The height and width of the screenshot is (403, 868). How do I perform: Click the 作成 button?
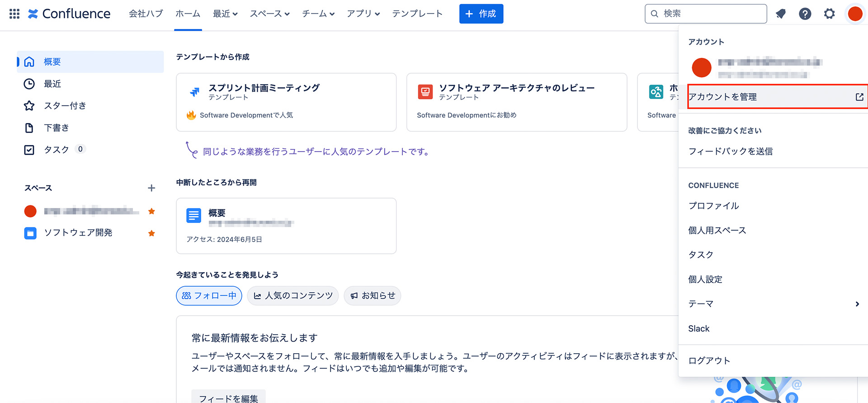[x=481, y=14]
